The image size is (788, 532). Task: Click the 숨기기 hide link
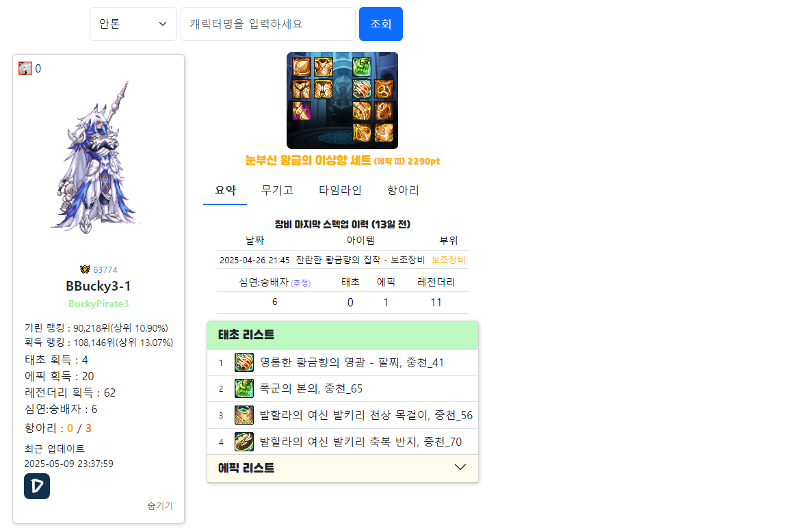tap(160, 506)
